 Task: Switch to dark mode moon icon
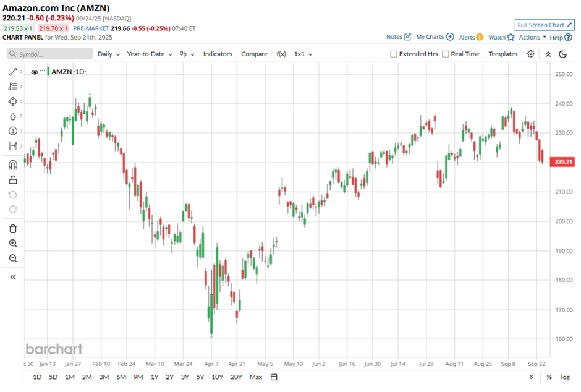[x=563, y=54]
